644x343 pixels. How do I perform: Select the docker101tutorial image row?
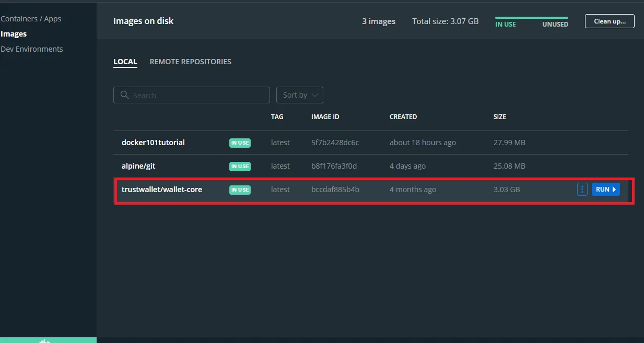371,143
